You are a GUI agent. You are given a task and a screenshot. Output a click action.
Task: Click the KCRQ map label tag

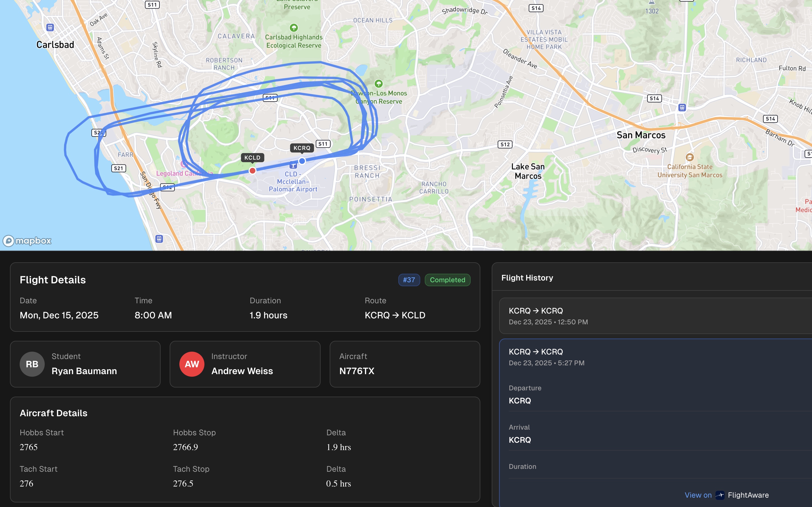click(x=302, y=148)
